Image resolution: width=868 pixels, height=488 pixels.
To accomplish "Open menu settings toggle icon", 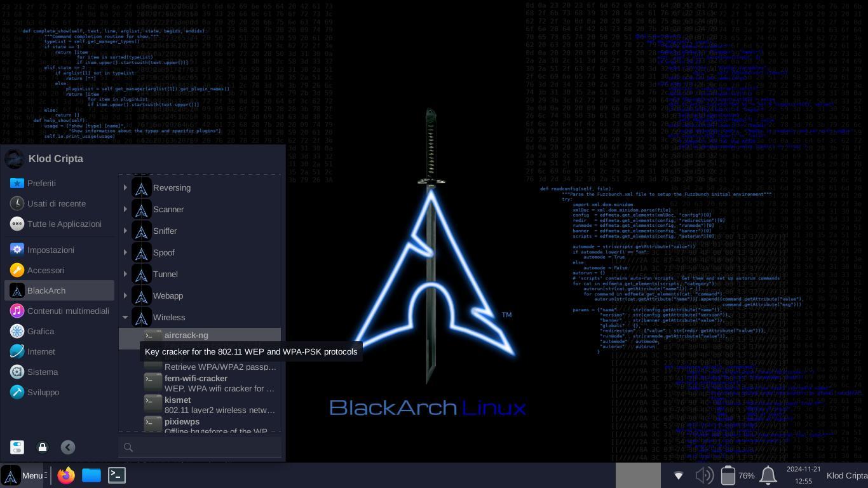I will [17, 447].
